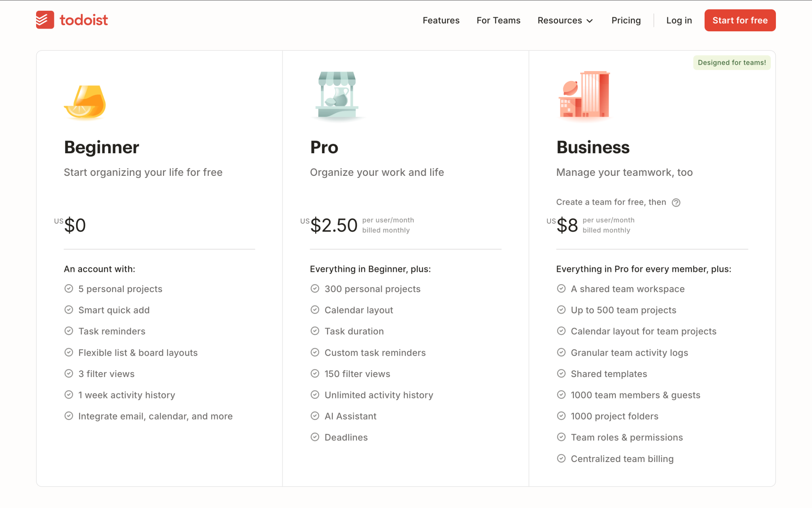Select the Pro plan title
The image size is (812, 508).
[x=324, y=147]
